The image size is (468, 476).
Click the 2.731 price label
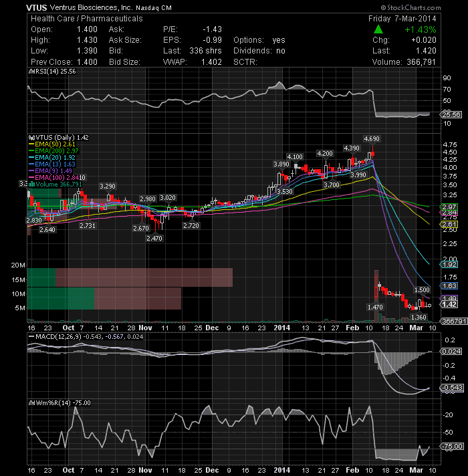[88, 225]
